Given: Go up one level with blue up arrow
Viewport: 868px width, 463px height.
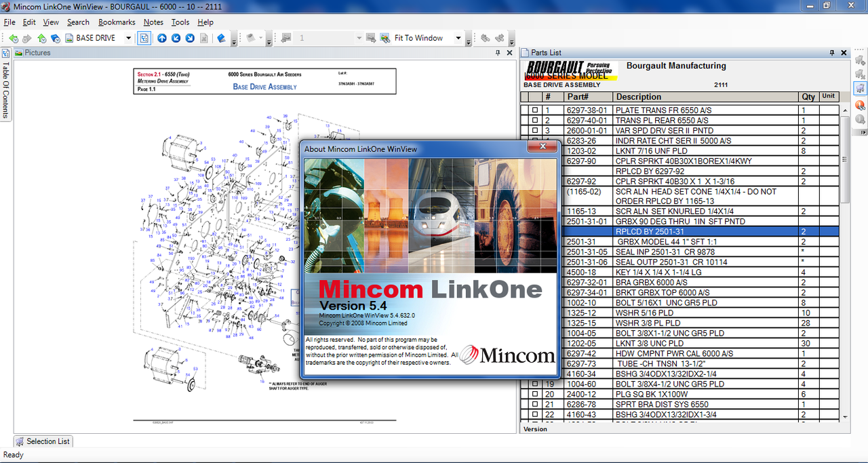Looking at the screenshot, I should point(162,39).
